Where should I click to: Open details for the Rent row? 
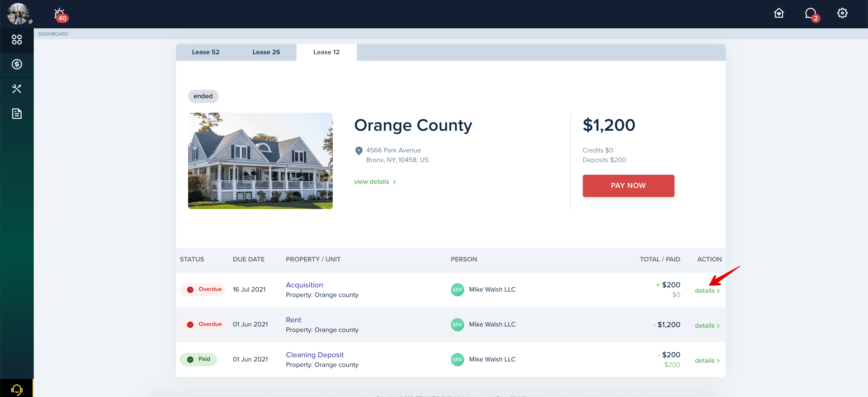(707, 326)
